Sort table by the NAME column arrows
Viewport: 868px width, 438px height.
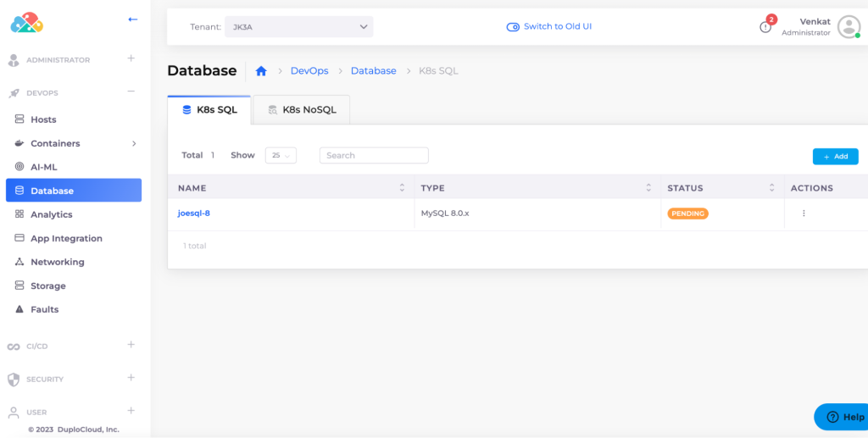[x=402, y=188]
